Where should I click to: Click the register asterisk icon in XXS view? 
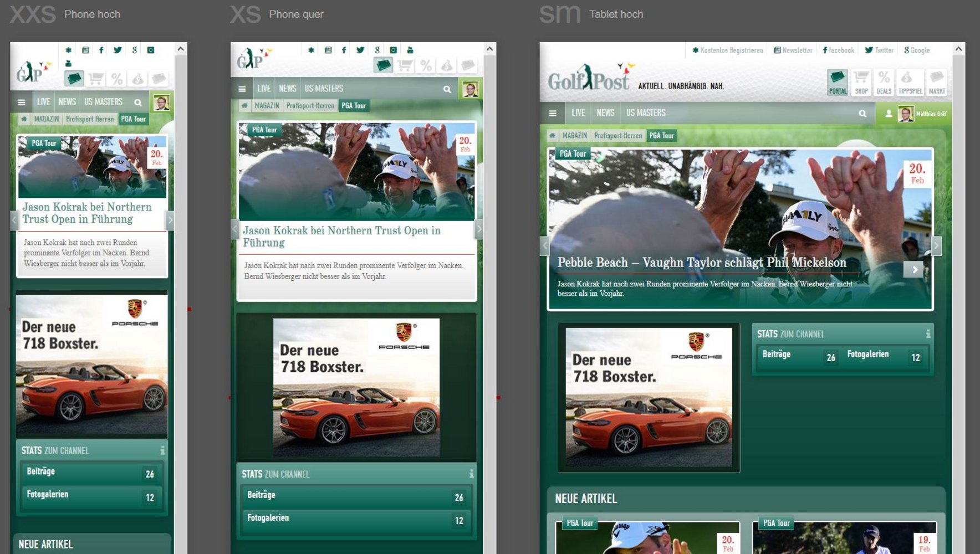(68, 50)
